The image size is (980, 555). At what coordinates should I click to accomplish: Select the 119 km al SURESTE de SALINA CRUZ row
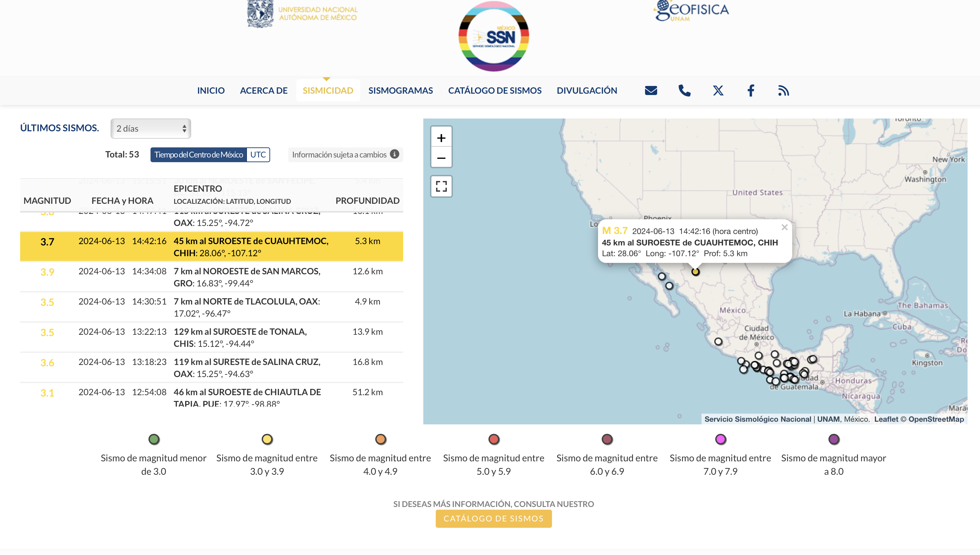212,367
